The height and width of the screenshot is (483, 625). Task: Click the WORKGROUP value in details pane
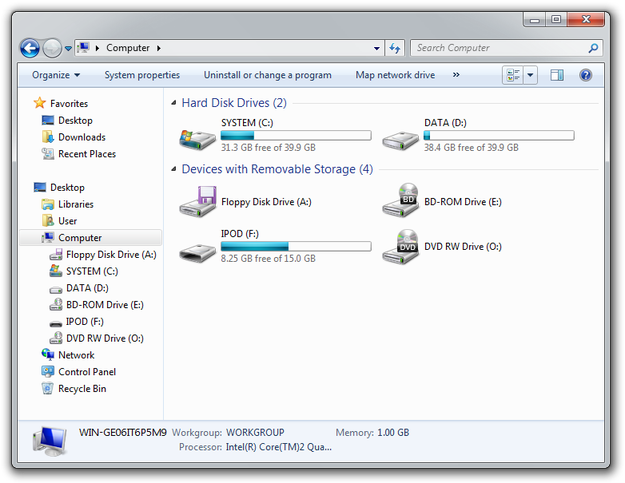point(255,432)
